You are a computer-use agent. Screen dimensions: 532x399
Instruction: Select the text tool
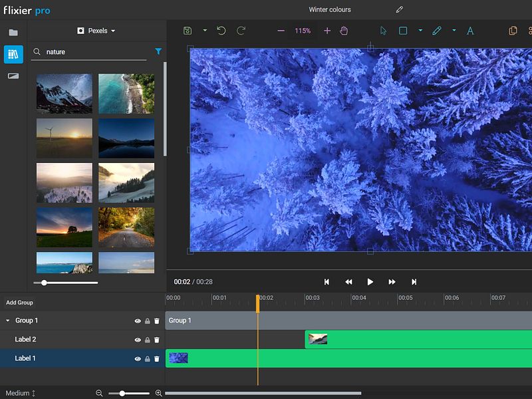(x=470, y=31)
